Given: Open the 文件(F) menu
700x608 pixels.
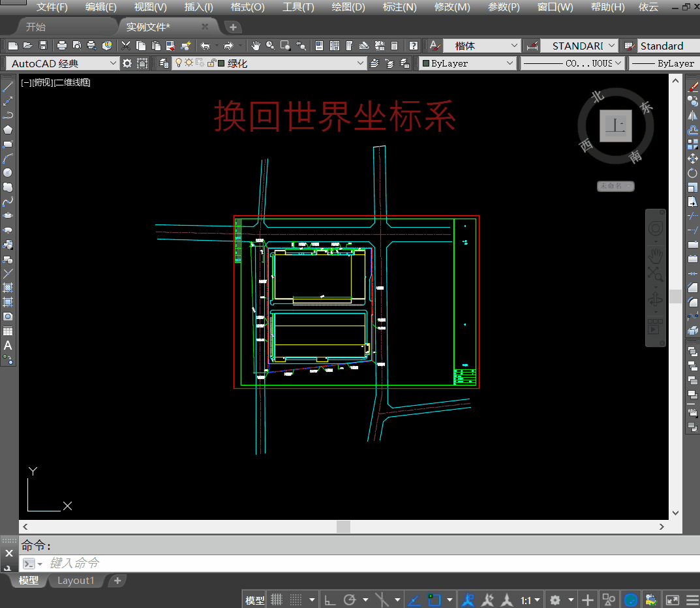Looking at the screenshot, I should (52, 7).
